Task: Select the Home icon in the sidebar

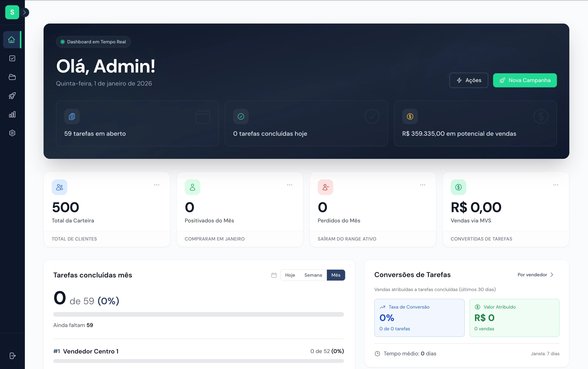Action: tap(12, 39)
